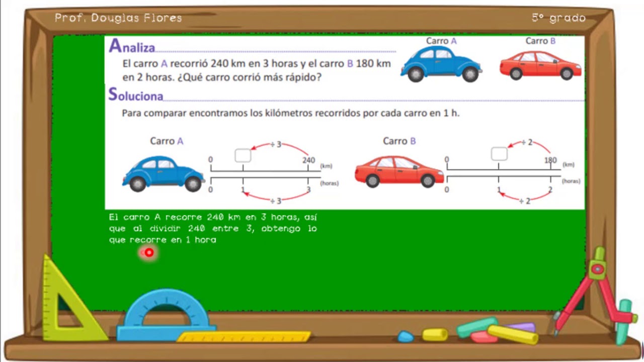
Task: Select the blue beetle beside the number line
Action: coord(164,173)
